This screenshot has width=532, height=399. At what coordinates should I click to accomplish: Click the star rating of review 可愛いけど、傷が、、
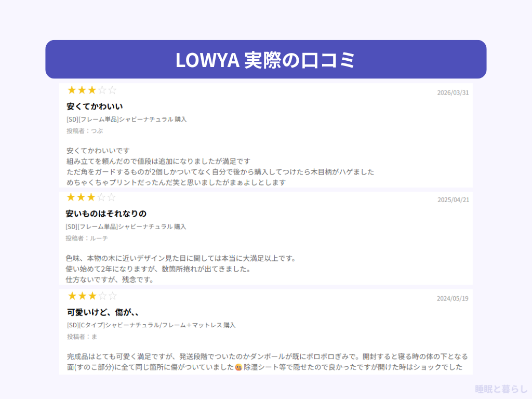pos(92,296)
